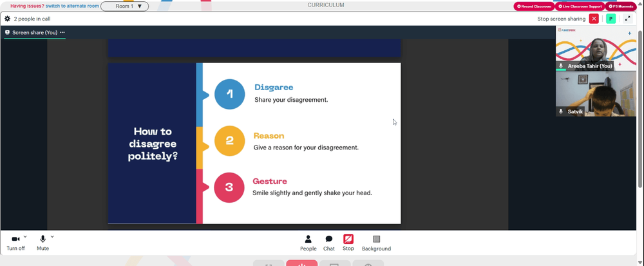Screen dimensions: 644x266
Task: Click "Smile slightly and gently shake your head."
Action: point(312,193)
